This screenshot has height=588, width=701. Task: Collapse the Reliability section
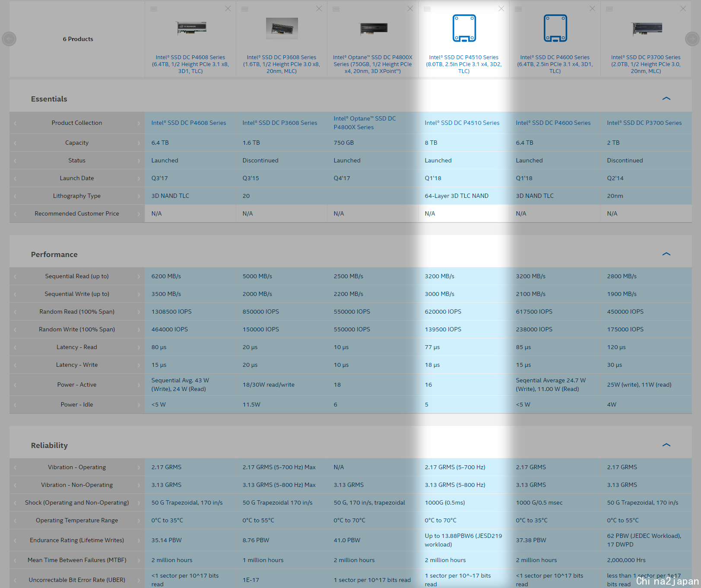click(x=666, y=445)
